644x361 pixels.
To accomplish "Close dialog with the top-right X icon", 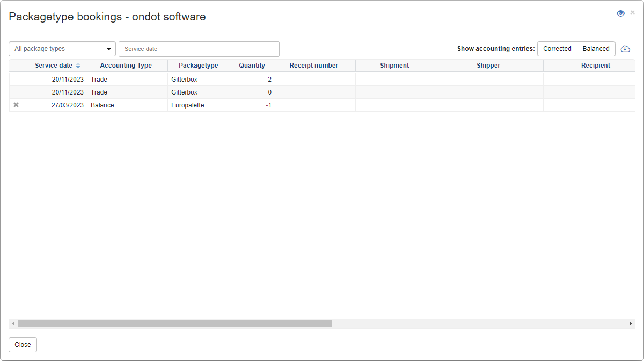I will (632, 13).
